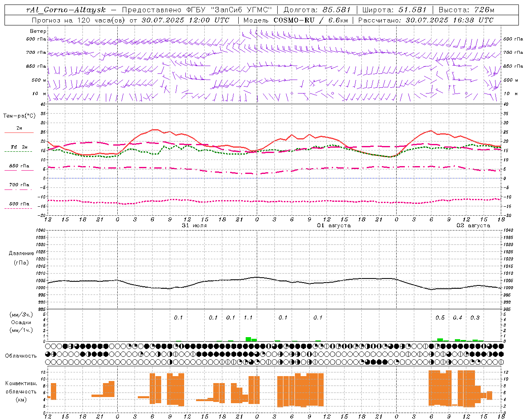The image size is (525, 420).
Task: Click the tallest green precipitation bar
Action: pyautogui.click(x=248, y=339)
